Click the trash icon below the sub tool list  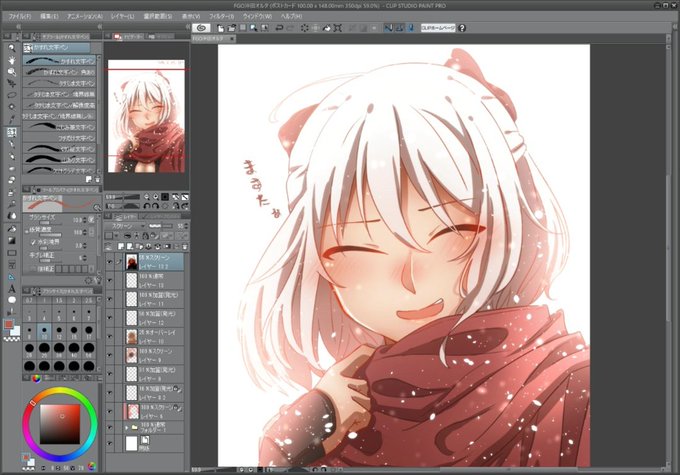(98, 179)
